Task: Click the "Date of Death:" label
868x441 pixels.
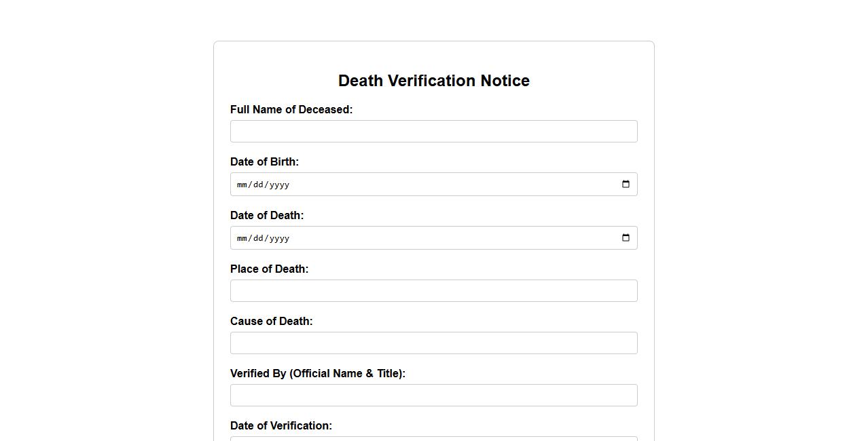Action: click(267, 216)
